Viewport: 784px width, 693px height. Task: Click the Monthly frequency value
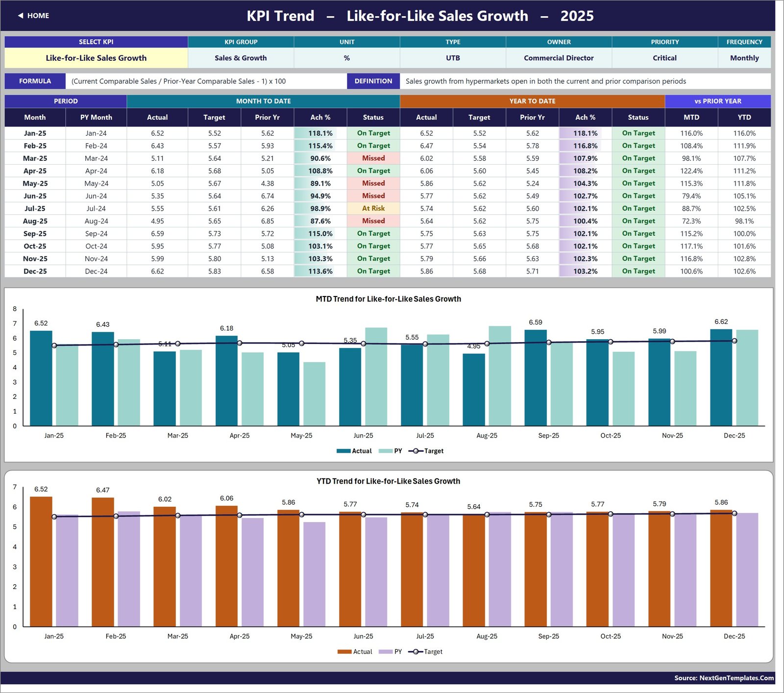pyautogui.click(x=744, y=58)
